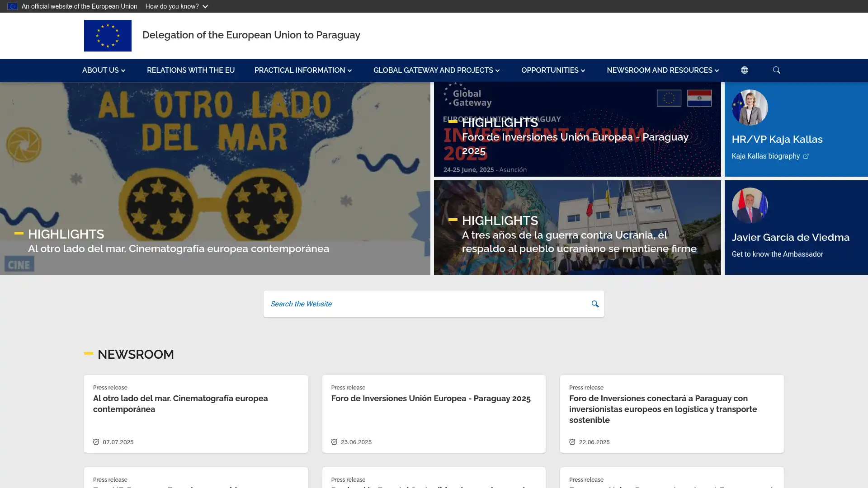Open the language selector globe icon

point(744,70)
